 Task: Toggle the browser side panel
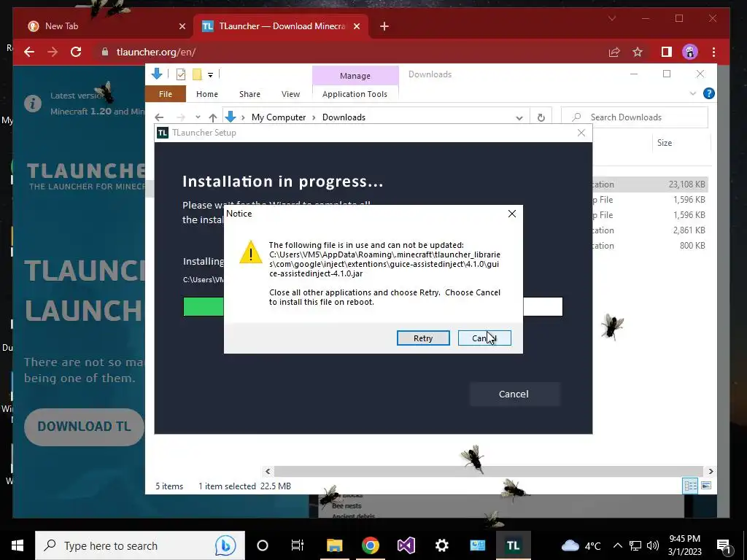(x=667, y=52)
